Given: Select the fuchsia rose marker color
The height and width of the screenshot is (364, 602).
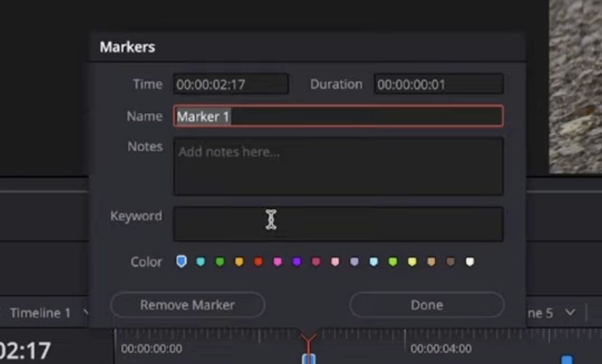Looking at the screenshot, I should [x=316, y=261].
